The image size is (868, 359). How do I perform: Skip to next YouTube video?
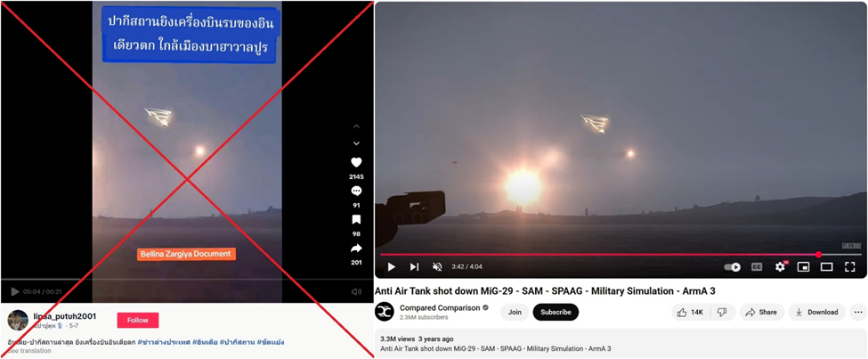click(414, 267)
